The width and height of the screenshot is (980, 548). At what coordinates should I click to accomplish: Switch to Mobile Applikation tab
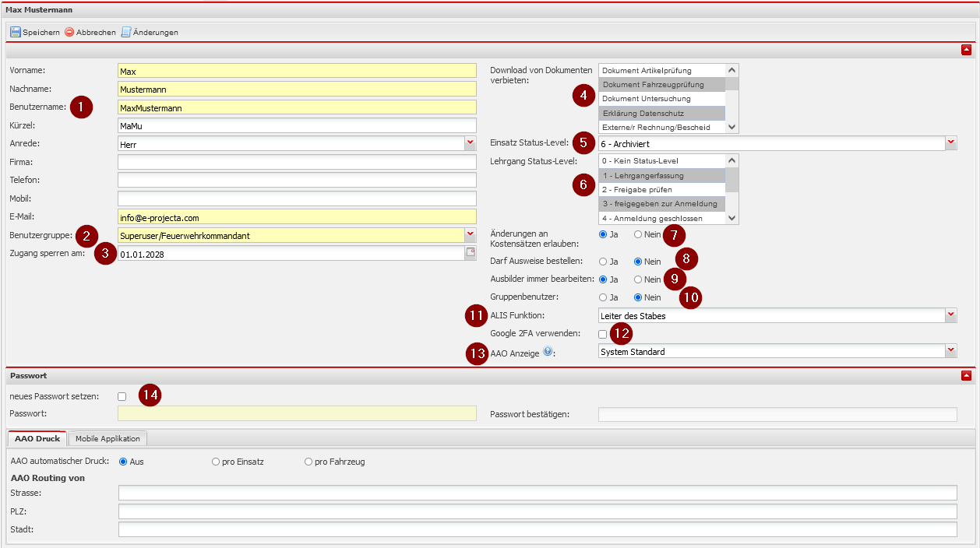[108, 439]
